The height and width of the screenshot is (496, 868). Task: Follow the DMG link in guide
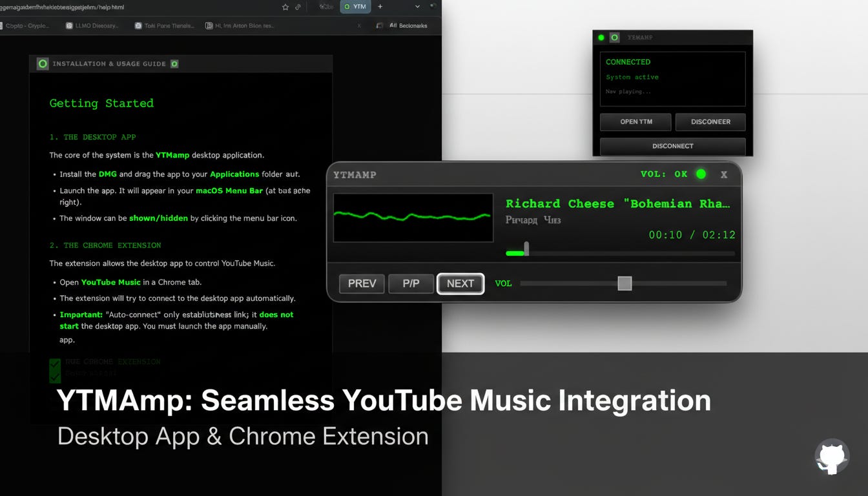(x=107, y=174)
